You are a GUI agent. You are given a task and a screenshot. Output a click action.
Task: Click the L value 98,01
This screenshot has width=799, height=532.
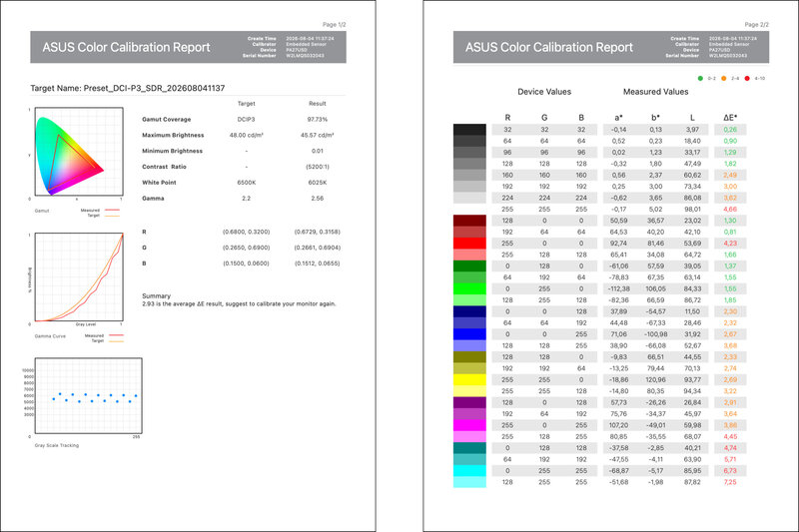pyautogui.click(x=692, y=210)
